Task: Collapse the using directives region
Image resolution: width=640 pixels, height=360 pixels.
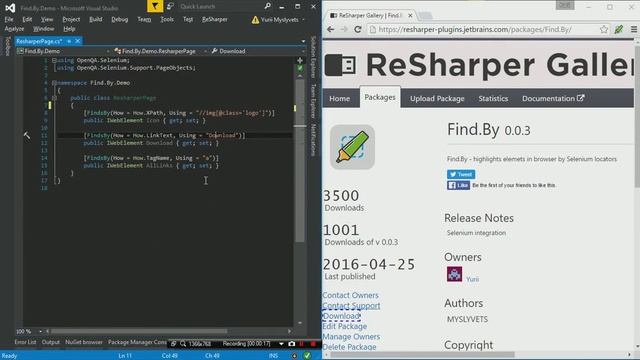Action: coord(54,60)
